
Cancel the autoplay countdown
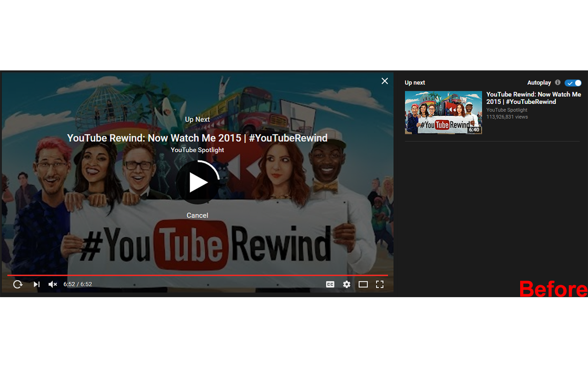tap(198, 215)
